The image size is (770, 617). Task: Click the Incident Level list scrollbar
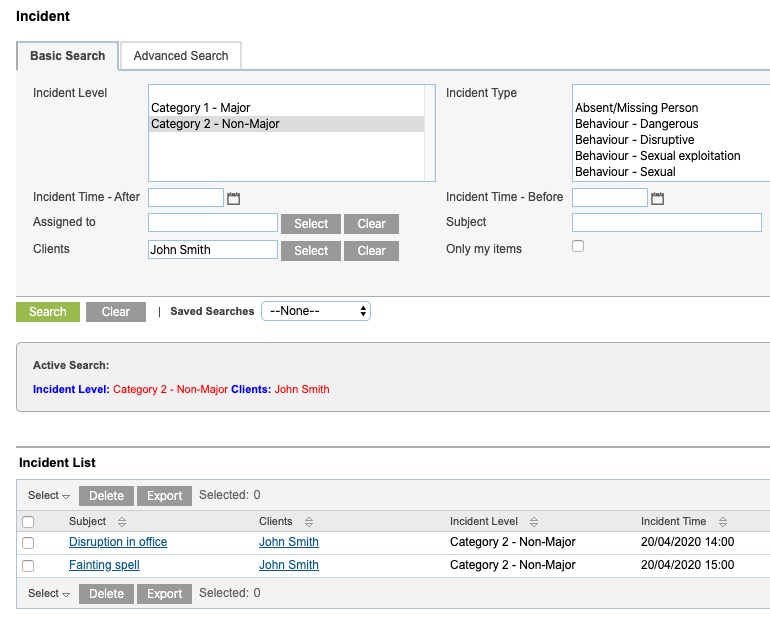point(430,133)
